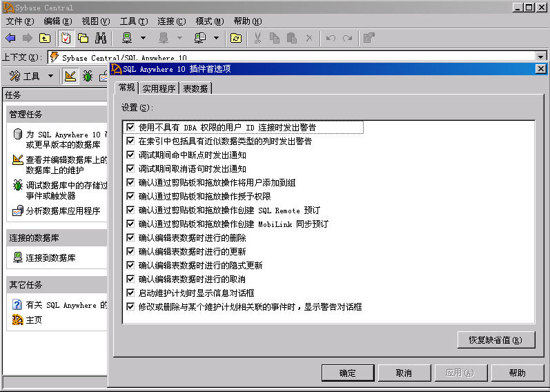The image size is (550, 392).
Task: Toggle the task list clipboard icon
Action: pyautogui.click(x=66, y=38)
